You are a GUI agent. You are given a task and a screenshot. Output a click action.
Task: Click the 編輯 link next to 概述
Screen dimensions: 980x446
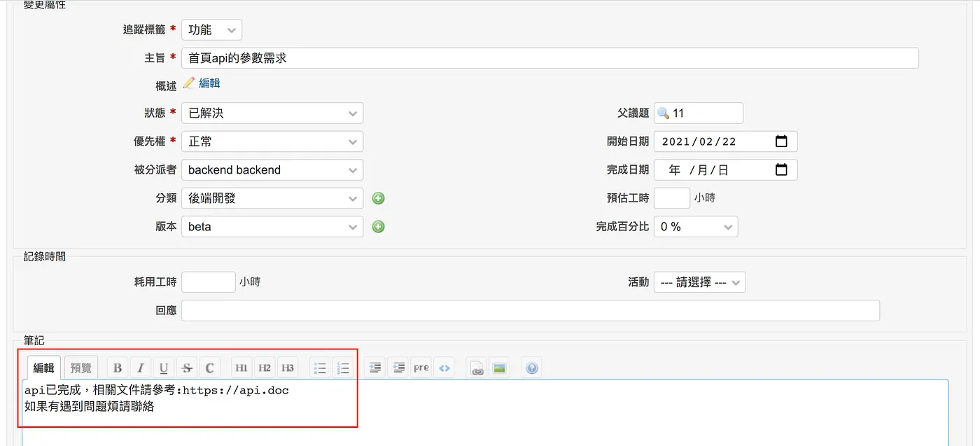point(209,83)
